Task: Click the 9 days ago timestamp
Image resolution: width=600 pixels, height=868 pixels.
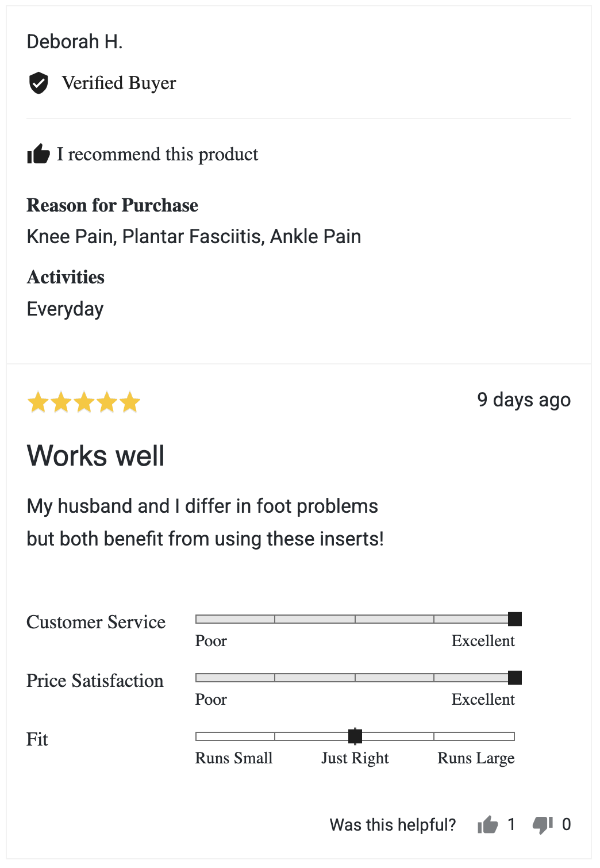Action: point(524,400)
